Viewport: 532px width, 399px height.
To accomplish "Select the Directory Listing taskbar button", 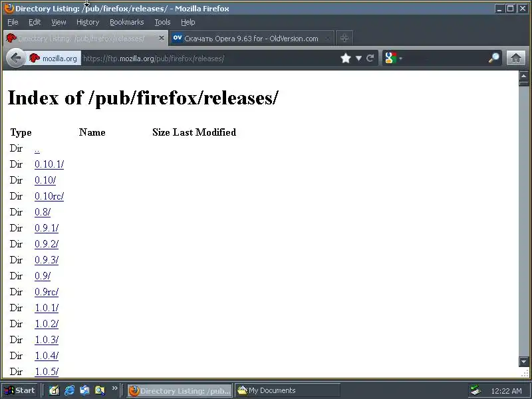I will point(180,390).
